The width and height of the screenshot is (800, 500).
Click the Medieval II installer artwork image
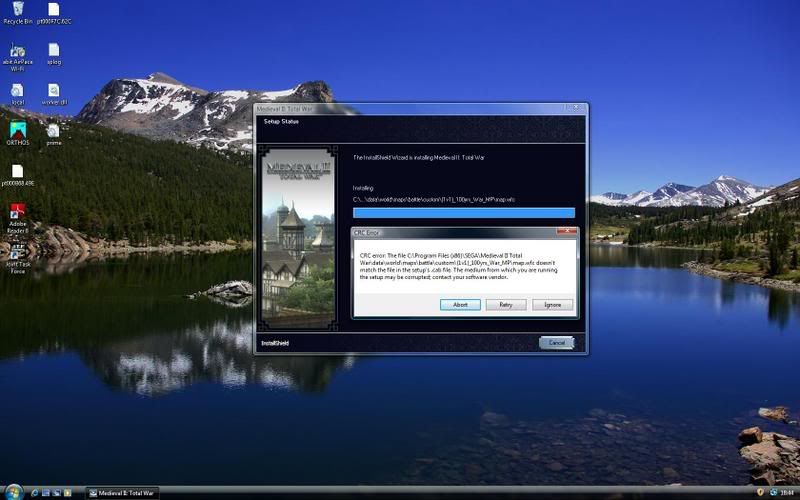[298, 238]
